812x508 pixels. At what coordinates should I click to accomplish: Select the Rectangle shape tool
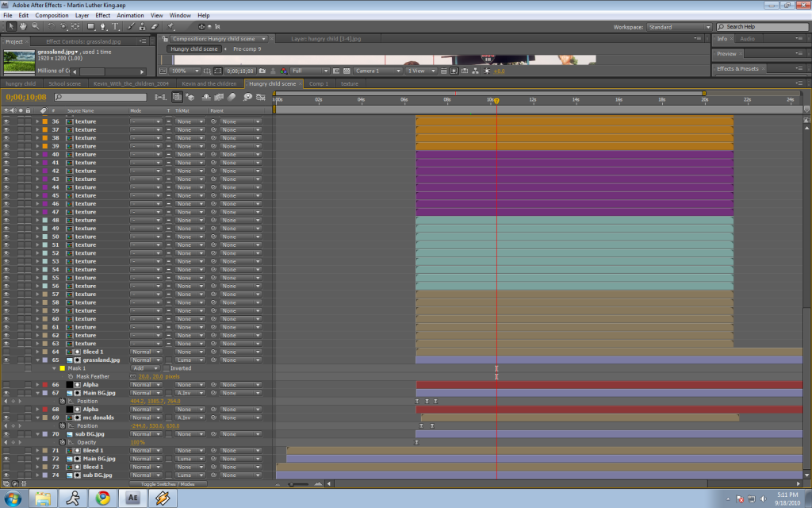[89, 26]
